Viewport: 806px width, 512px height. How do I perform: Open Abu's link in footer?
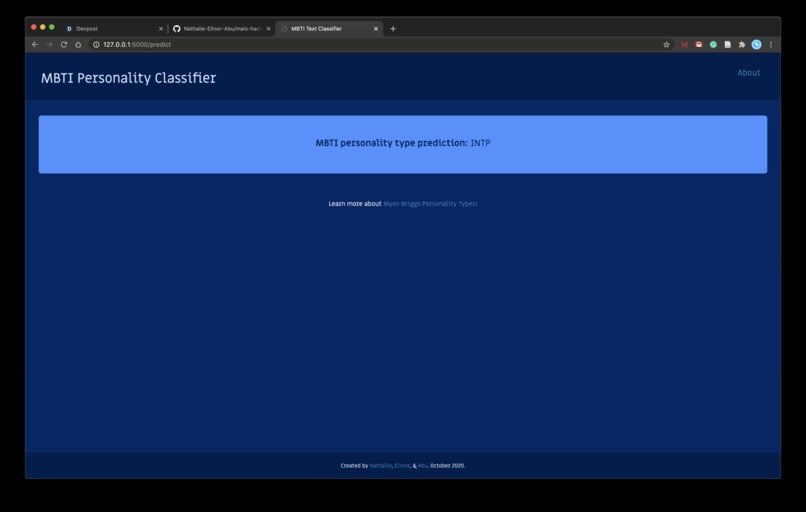click(x=423, y=466)
